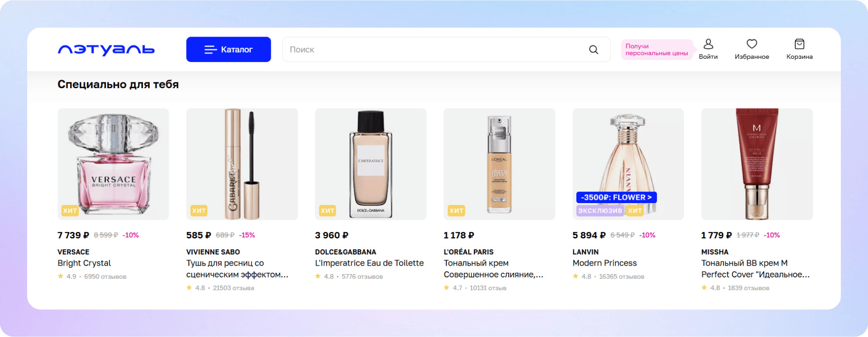Click the ЭКСКЛЮЗИВ badge on Lanvin product
The image size is (868, 337).
point(600,210)
